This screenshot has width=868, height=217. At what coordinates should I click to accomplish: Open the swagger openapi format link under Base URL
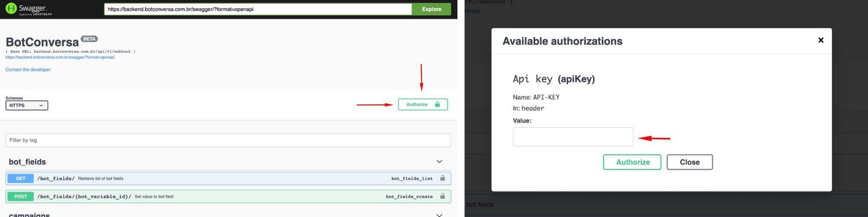tap(60, 57)
